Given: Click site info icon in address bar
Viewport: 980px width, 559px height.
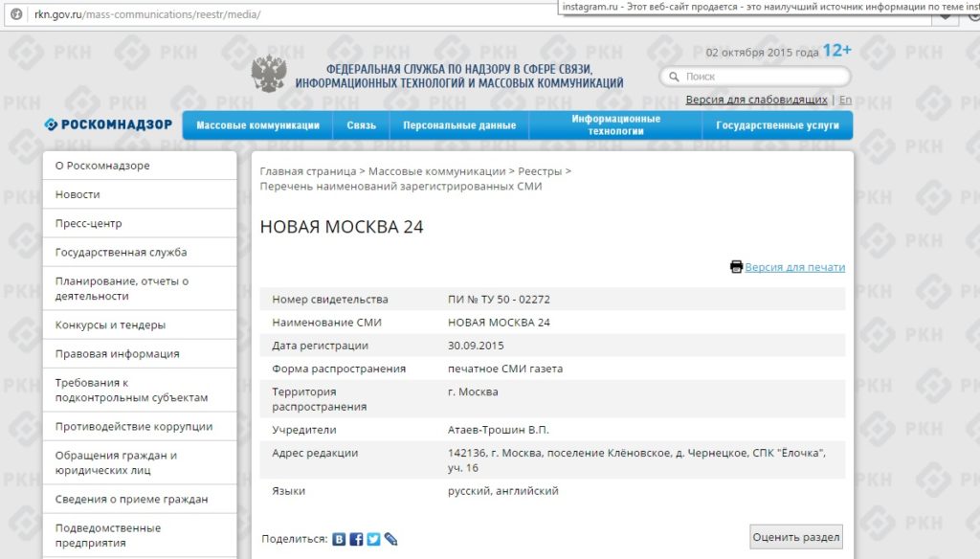Looking at the screenshot, I should [x=16, y=13].
